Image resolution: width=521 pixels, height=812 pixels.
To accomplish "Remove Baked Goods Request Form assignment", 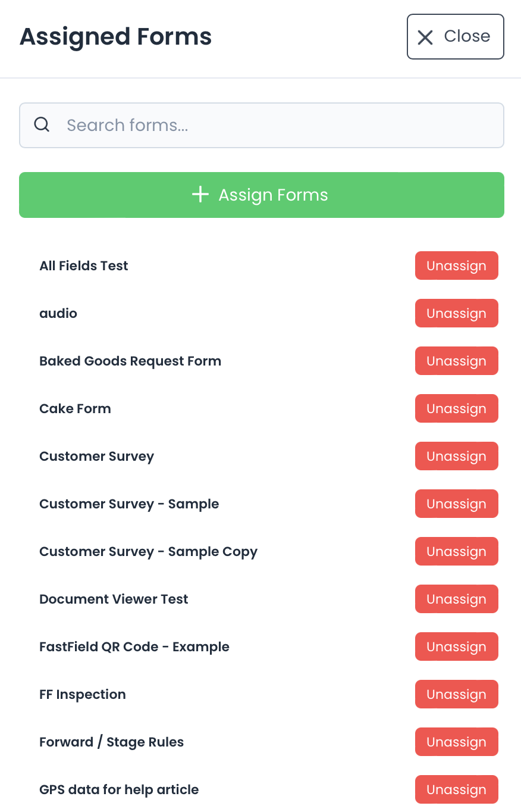I will [x=456, y=361].
